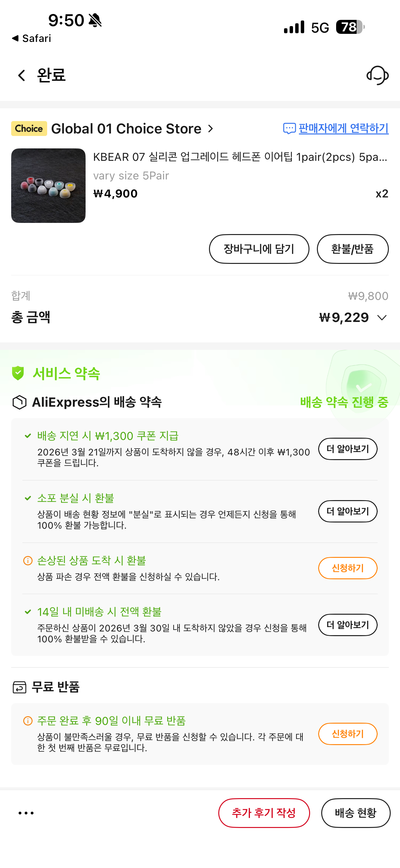
Task: Click 판매자에게 연락하기 link
Action: click(x=344, y=128)
